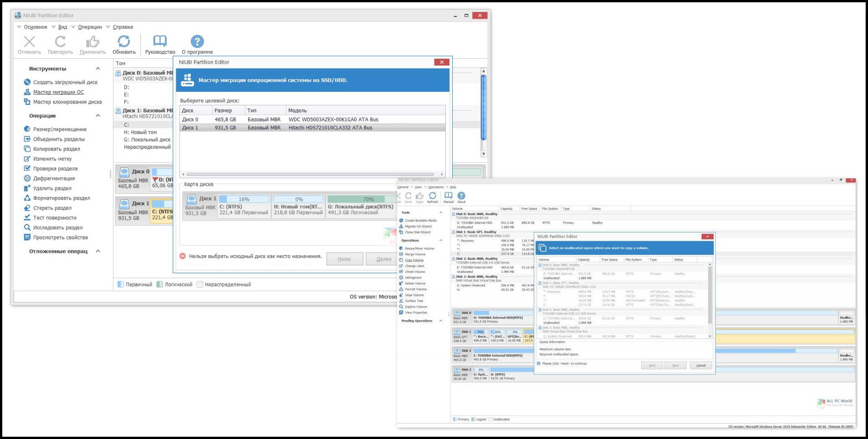This screenshot has width=868, height=439.
Task: Select Проверка раздела operation
Action: 55,169
